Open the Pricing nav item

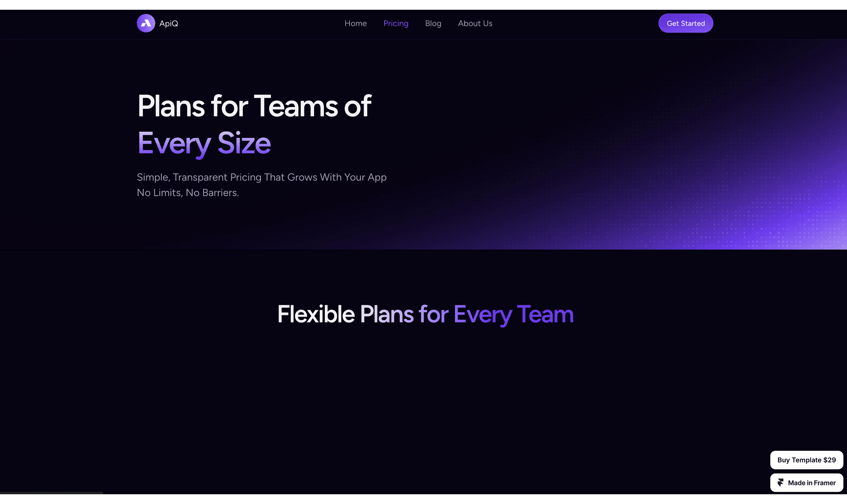396,23
